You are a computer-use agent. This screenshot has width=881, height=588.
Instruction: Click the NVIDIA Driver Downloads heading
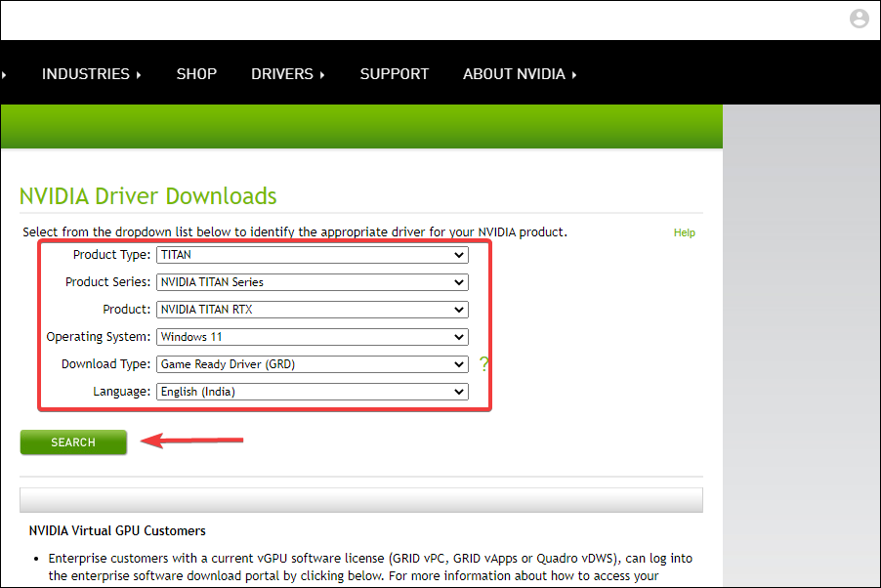pos(147,196)
